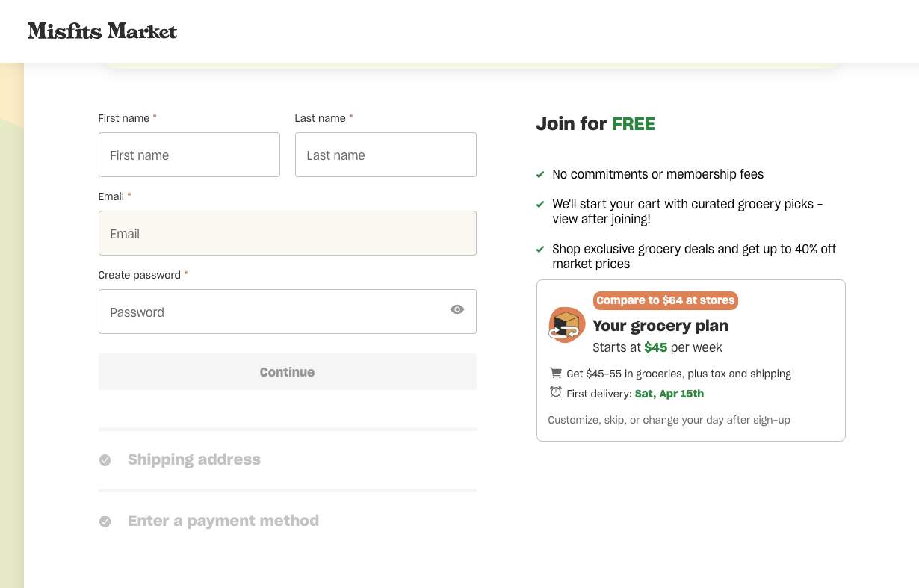Click the checkmark beside Enter a payment method
The image size is (919, 588).
coord(105,522)
